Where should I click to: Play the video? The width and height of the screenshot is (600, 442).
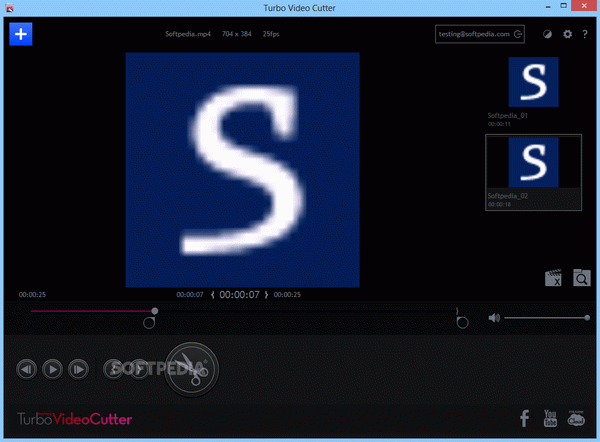tap(52, 369)
